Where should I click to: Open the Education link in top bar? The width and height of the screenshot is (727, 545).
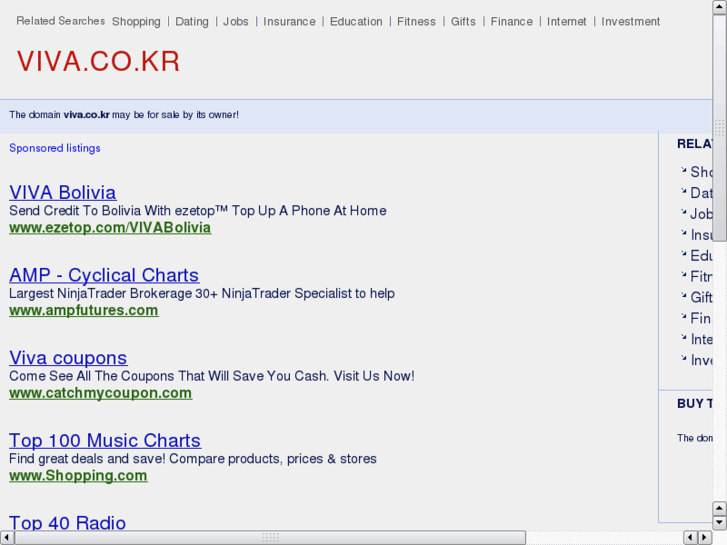(x=356, y=22)
